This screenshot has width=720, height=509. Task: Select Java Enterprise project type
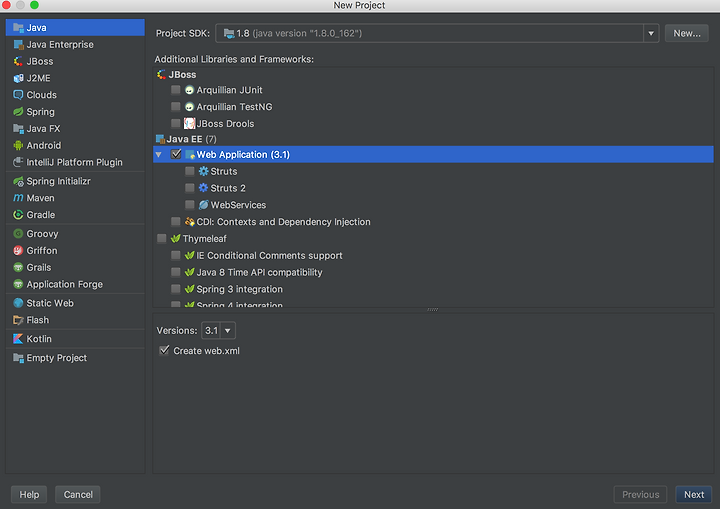[x=75, y=45]
